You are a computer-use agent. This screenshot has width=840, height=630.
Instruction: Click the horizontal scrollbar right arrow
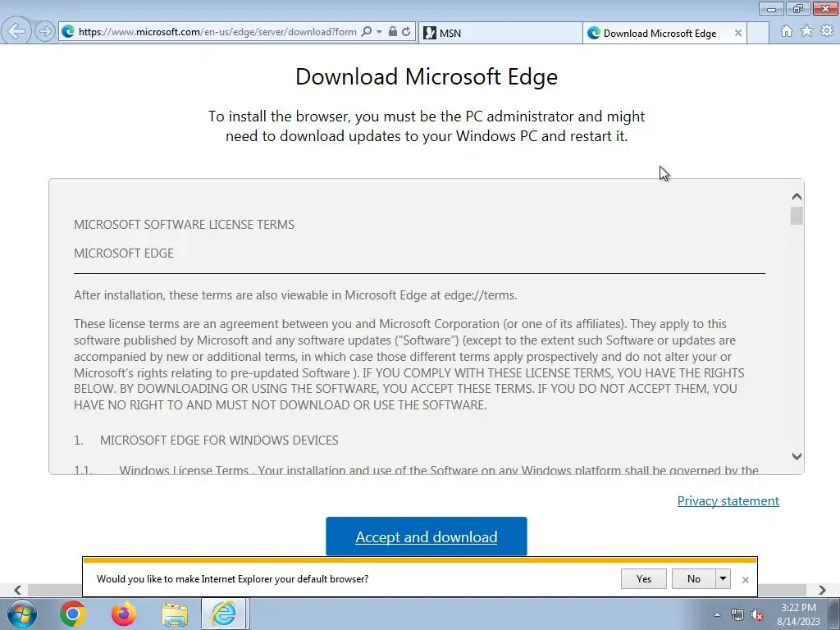point(822,590)
